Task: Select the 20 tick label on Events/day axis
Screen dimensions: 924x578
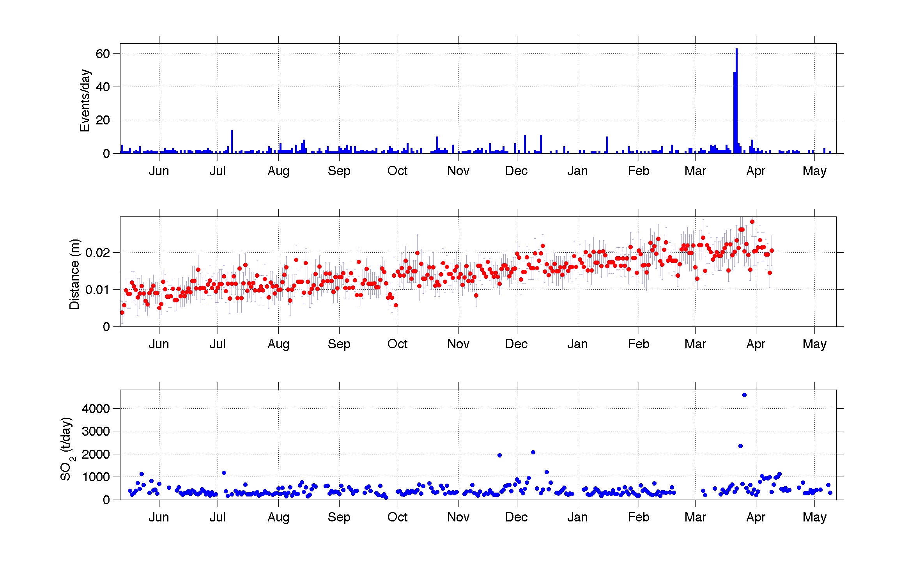Action: (x=103, y=120)
